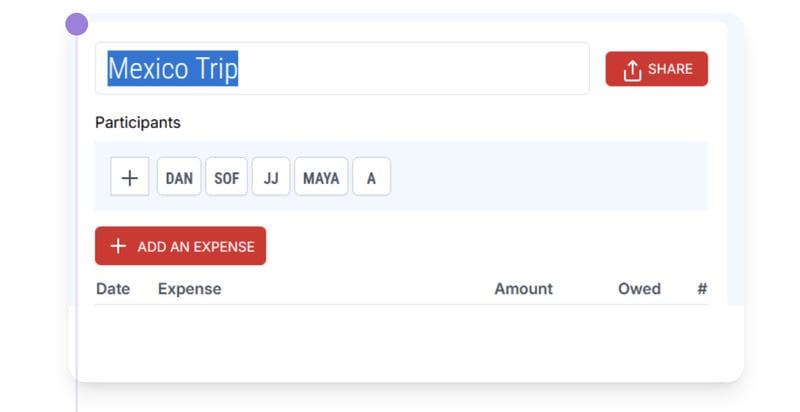
Task: Click the plus icon inside Add an Expense
Action: coord(118,246)
